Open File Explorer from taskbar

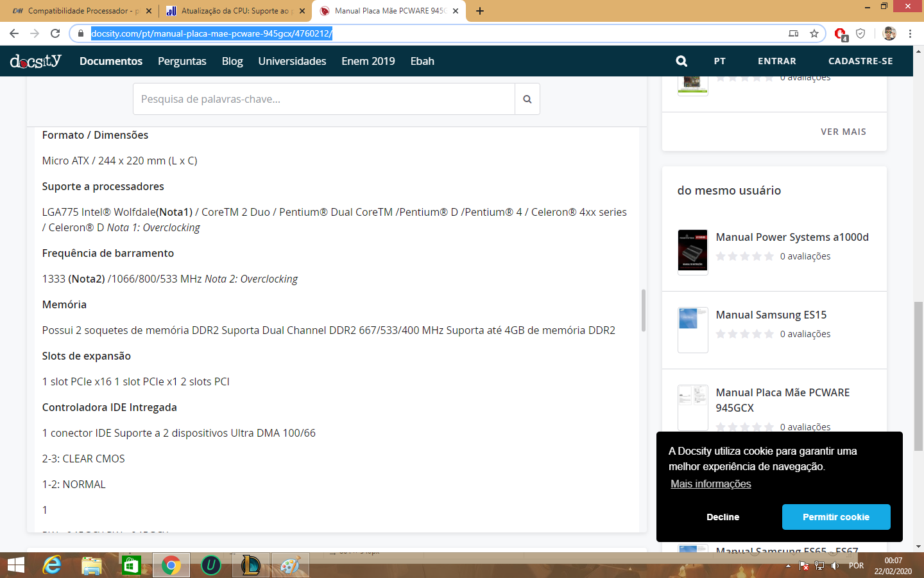[x=92, y=565]
